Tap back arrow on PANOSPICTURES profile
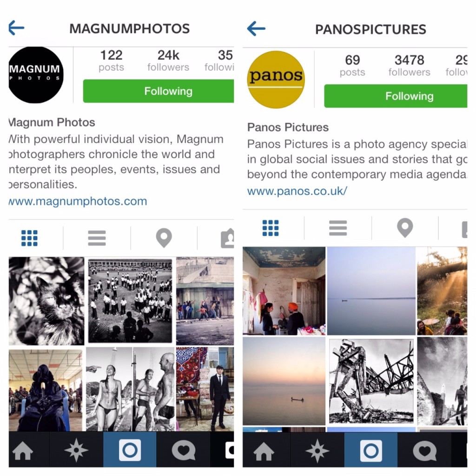The width and height of the screenshot is (476, 476). (256, 28)
